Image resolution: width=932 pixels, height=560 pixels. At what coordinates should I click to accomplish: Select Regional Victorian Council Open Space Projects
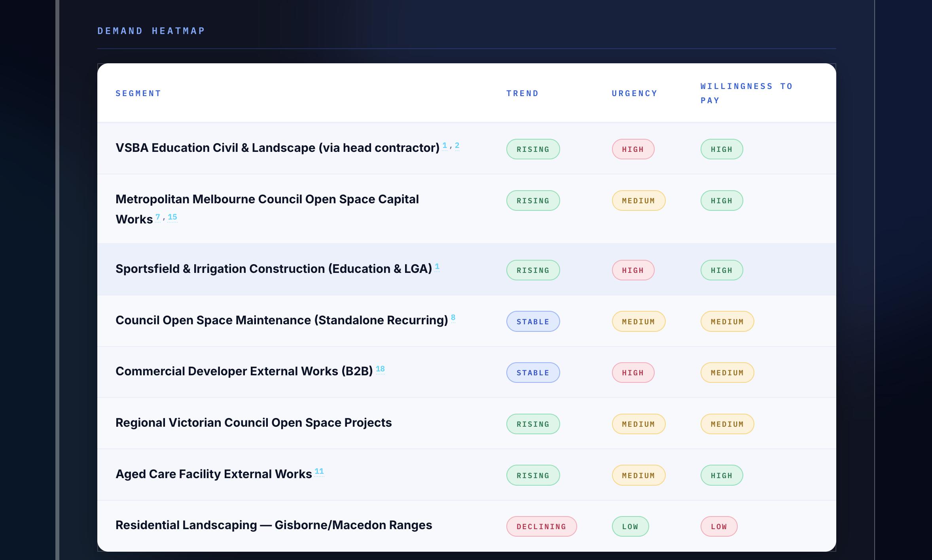[254, 423]
